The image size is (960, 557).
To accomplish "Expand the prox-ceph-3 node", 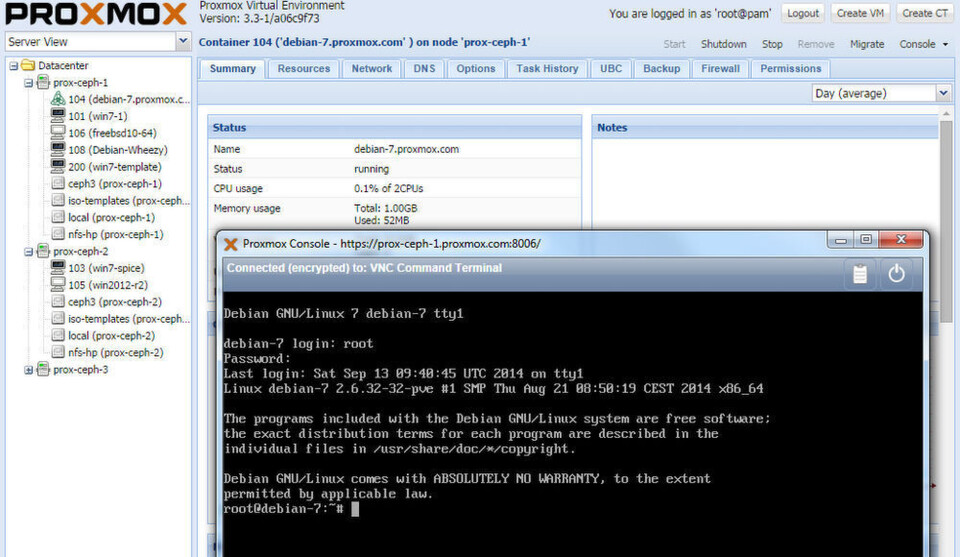I will [28, 370].
